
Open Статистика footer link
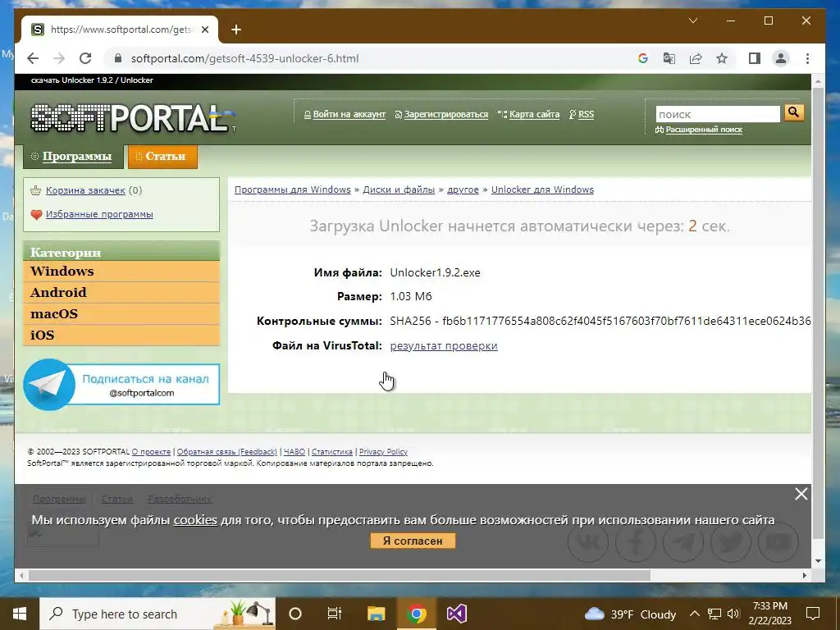click(332, 452)
